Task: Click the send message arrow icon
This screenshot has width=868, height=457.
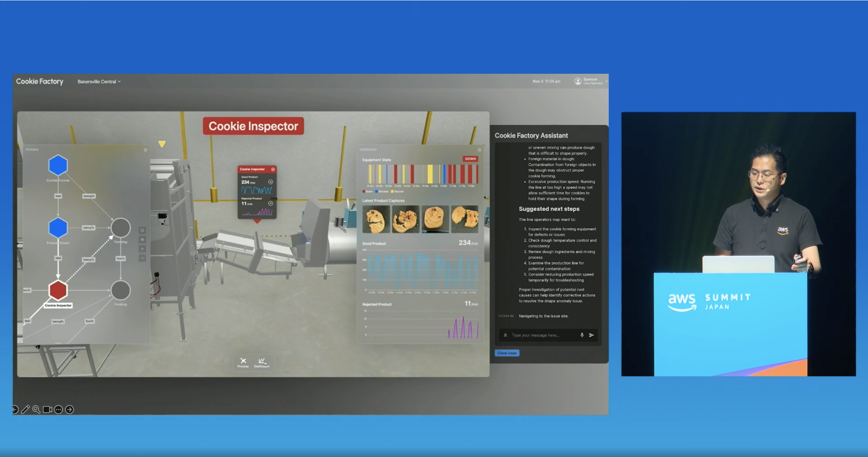Action: (x=591, y=335)
